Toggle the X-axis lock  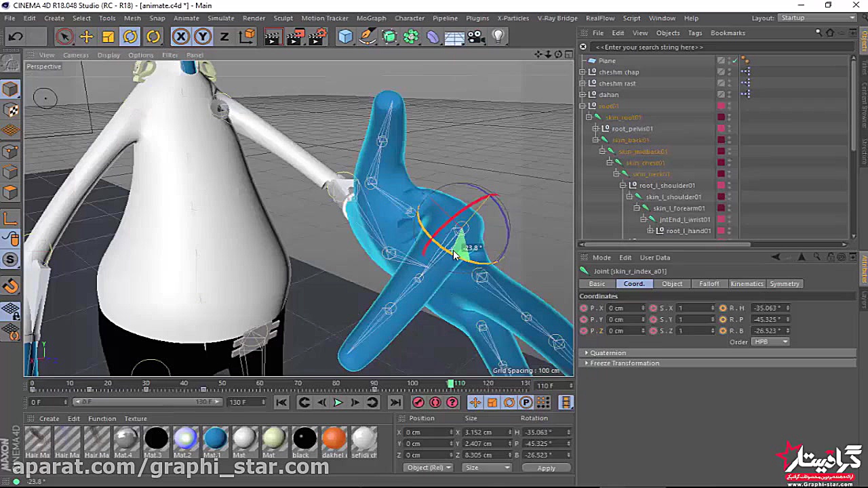coord(180,37)
